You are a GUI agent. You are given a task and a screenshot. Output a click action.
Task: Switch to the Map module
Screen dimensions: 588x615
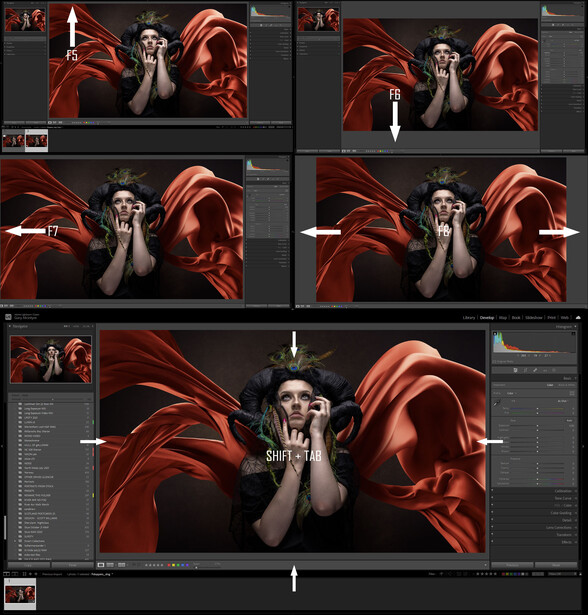502,317
